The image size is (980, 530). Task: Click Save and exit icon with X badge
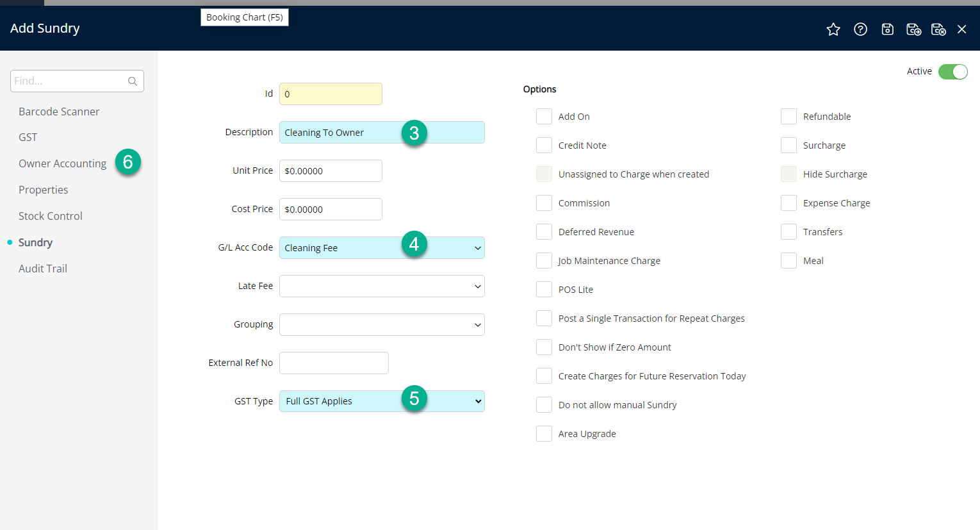click(938, 29)
